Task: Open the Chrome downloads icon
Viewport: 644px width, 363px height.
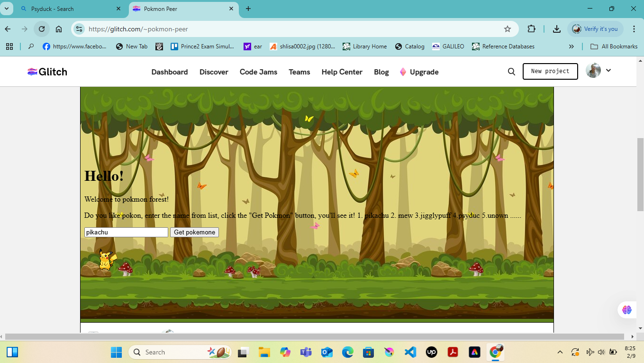Action: click(557, 29)
